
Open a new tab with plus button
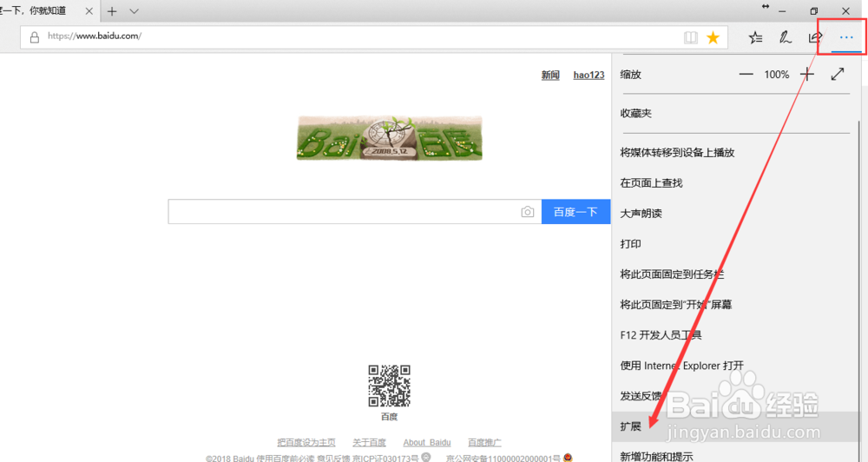pos(112,11)
